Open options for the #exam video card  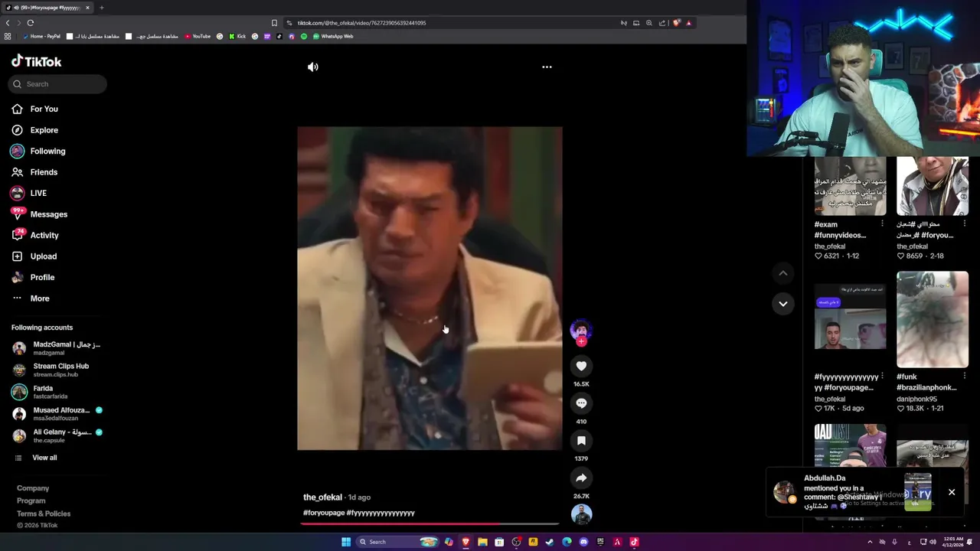pyautogui.click(x=882, y=224)
